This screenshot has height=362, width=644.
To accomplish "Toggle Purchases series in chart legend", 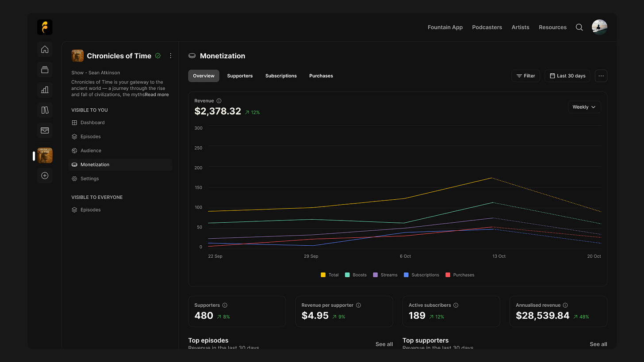I will point(460,275).
